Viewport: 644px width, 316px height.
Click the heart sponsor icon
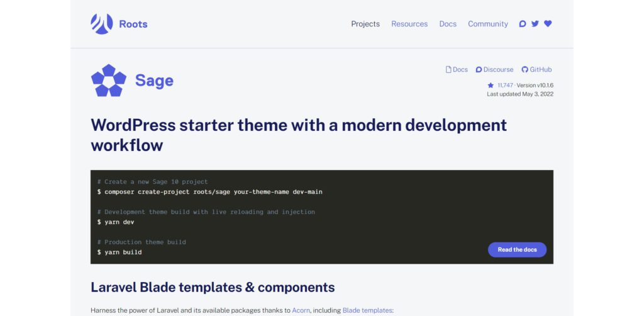click(x=548, y=24)
